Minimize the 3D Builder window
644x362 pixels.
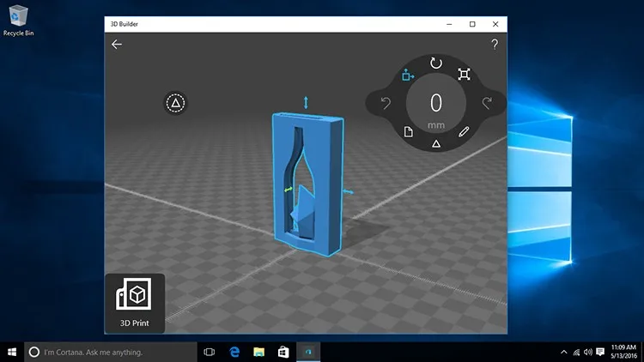click(x=449, y=24)
